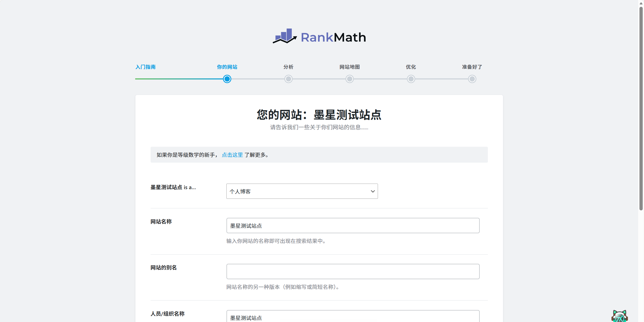Viewport: 644px width, 322px height.
Task: Click the 网站地图 step indicator circle
Action: click(349, 79)
